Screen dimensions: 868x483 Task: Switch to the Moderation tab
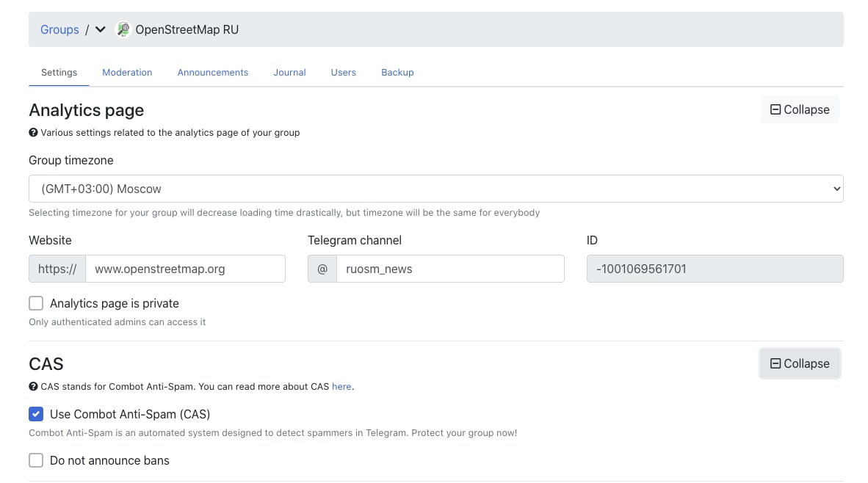pyautogui.click(x=127, y=73)
